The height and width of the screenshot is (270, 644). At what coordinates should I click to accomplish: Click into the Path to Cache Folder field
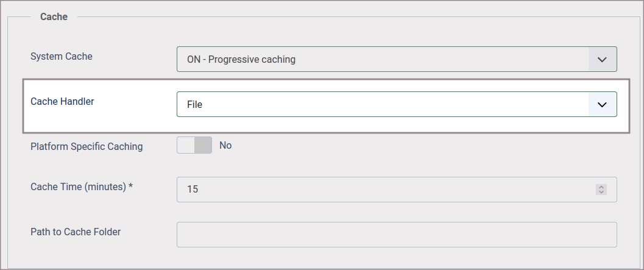397,235
